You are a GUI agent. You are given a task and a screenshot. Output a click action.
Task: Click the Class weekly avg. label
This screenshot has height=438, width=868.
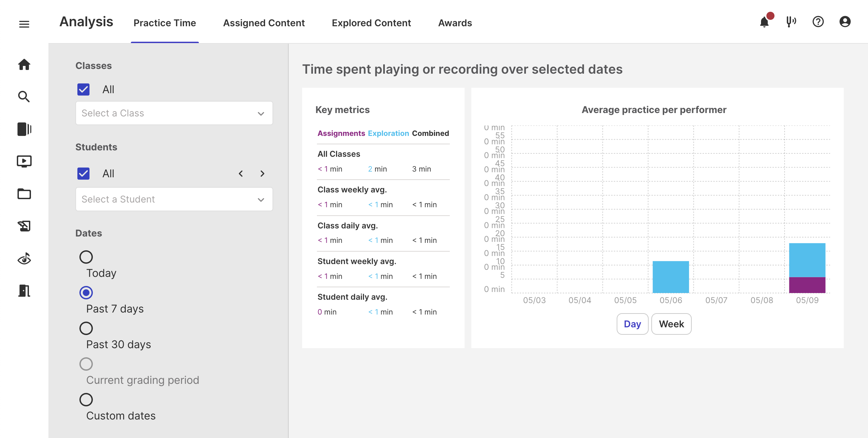(352, 190)
